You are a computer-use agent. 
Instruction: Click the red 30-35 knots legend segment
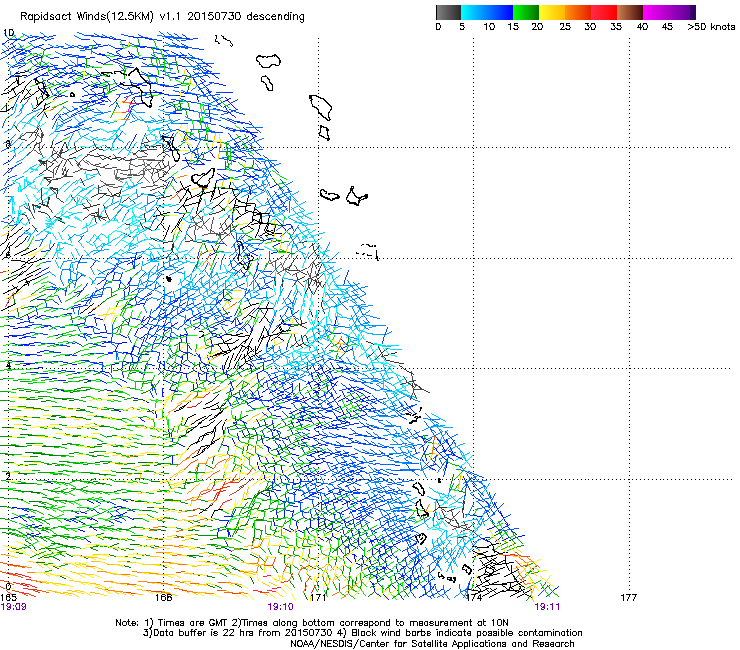pyautogui.click(x=604, y=12)
